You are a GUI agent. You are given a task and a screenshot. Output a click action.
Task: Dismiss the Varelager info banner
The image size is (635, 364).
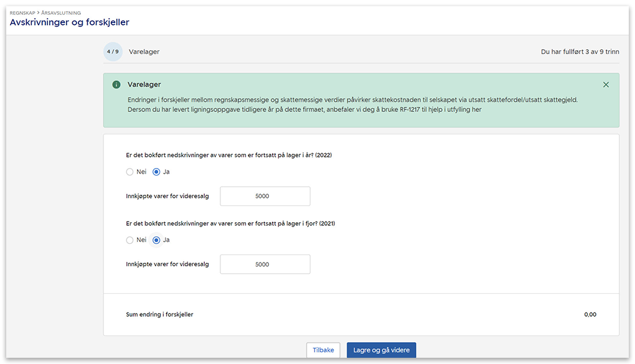[606, 85]
